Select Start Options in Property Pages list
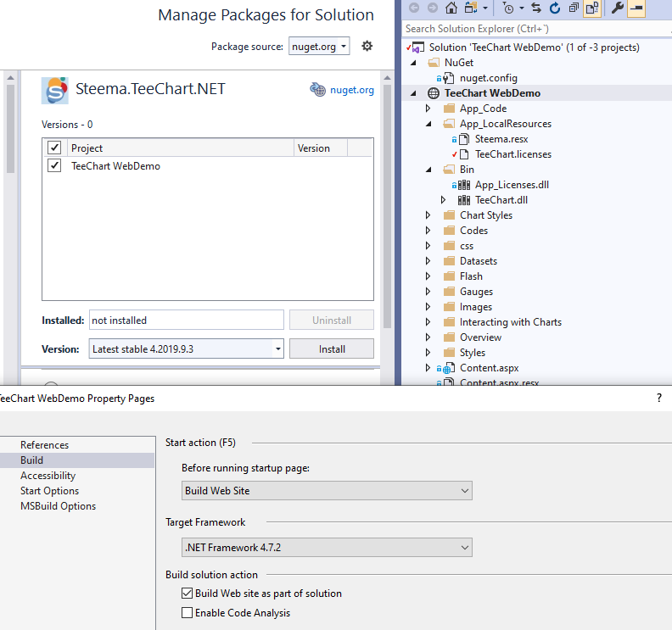This screenshot has height=630, width=672. (x=50, y=491)
